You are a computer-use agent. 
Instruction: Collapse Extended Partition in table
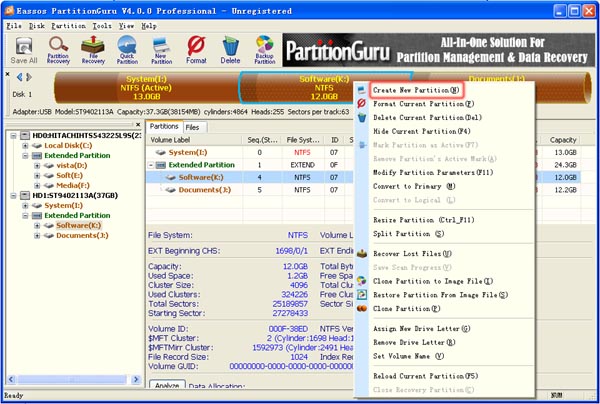click(151, 165)
